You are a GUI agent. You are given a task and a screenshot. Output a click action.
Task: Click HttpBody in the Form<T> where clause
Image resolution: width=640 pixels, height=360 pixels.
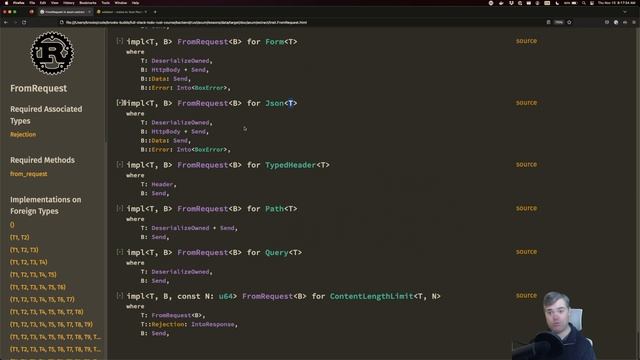click(166, 70)
